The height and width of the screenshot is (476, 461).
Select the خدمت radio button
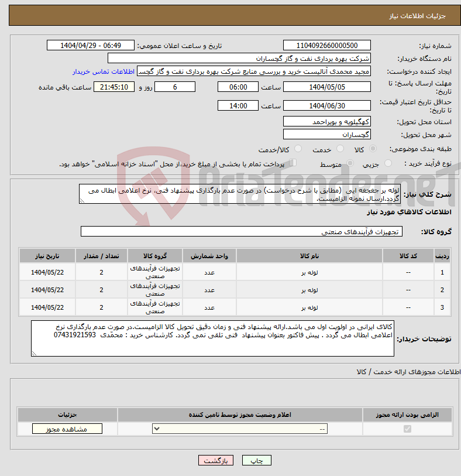(340, 149)
